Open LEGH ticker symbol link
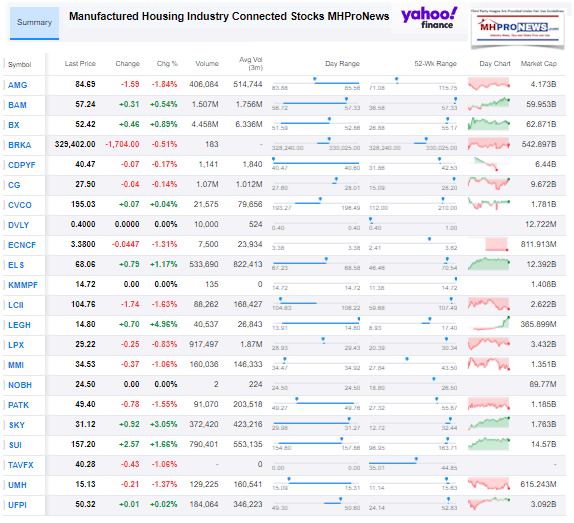This screenshot has height=523, width=574. (x=19, y=325)
